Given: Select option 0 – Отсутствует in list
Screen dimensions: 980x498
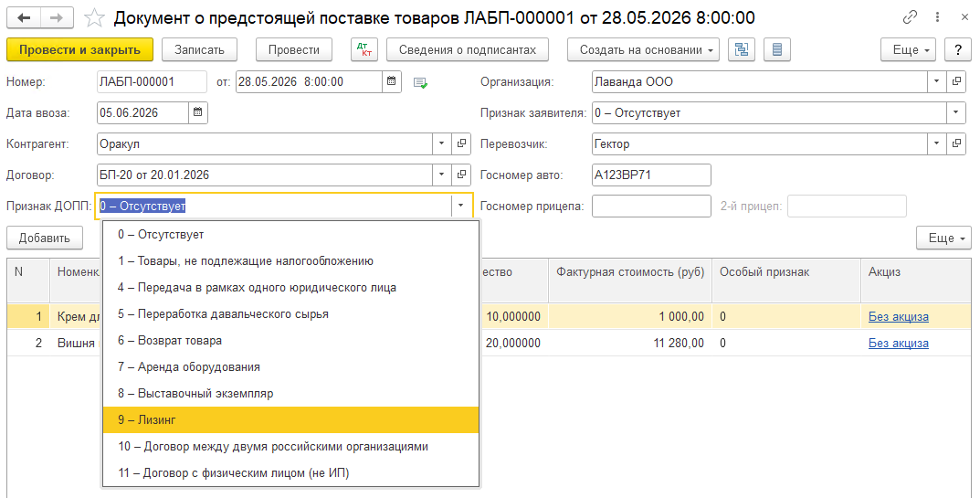Looking at the screenshot, I should (290, 235).
